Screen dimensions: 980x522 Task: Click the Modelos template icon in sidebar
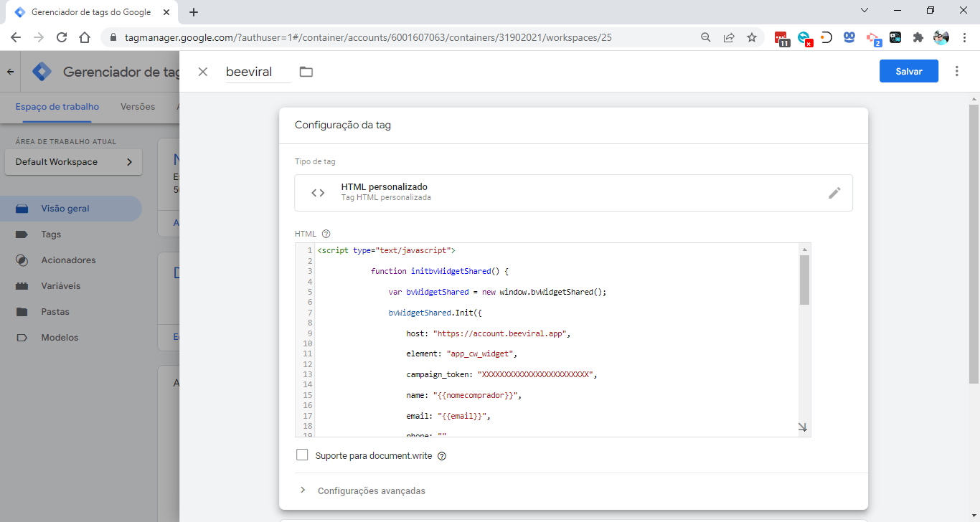[22, 338]
